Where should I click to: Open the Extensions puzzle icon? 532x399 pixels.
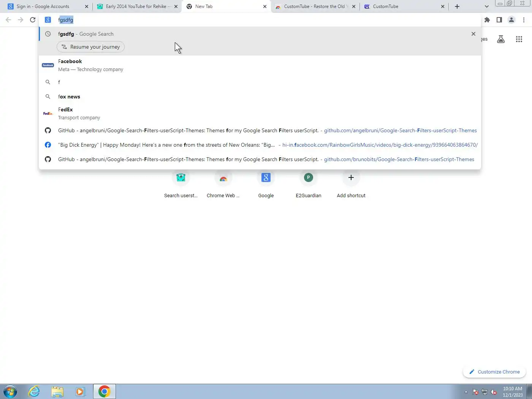coord(487,20)
